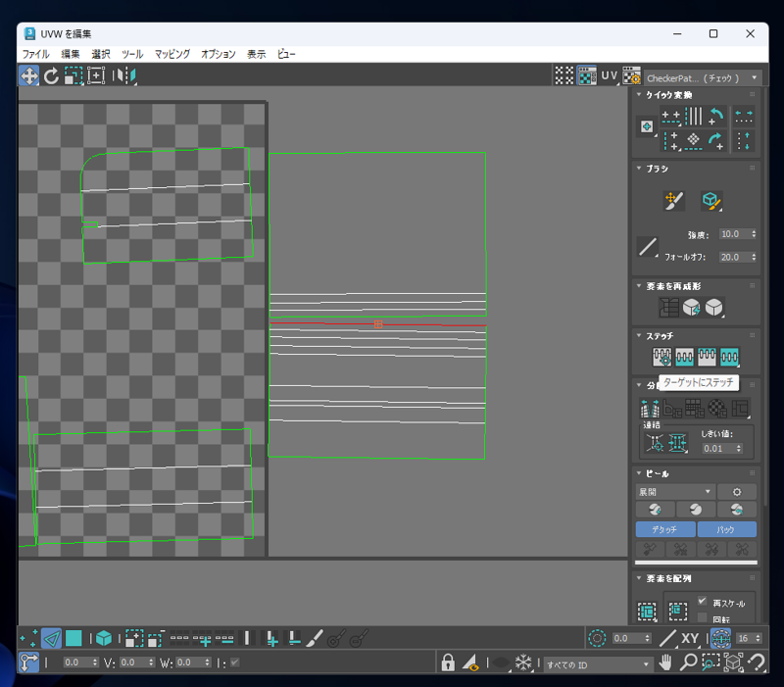This screenshot has height=687, width=784.
Task: Click the straighten selection icon in 要素を再成形
Action: (x=669, y=308)
